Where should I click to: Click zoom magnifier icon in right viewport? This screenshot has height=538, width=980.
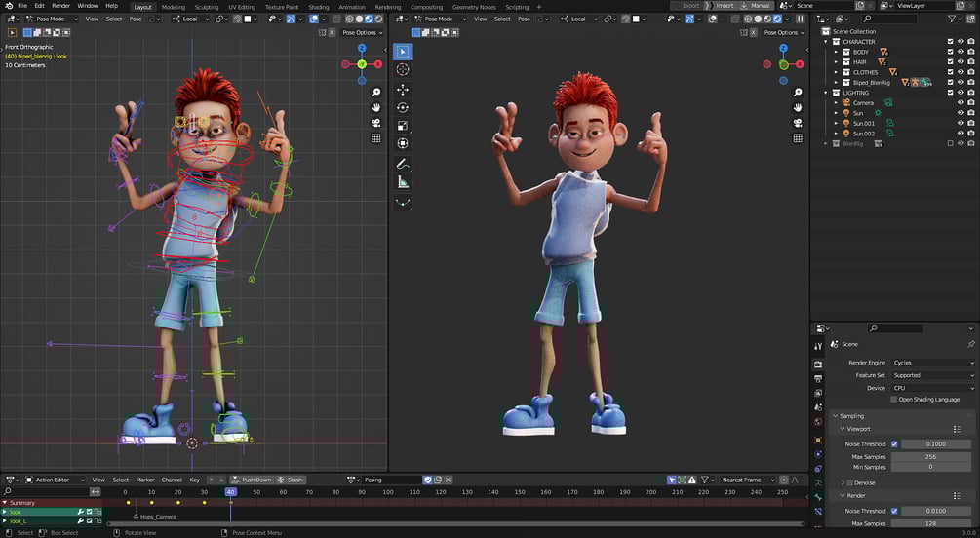(798, 93)
